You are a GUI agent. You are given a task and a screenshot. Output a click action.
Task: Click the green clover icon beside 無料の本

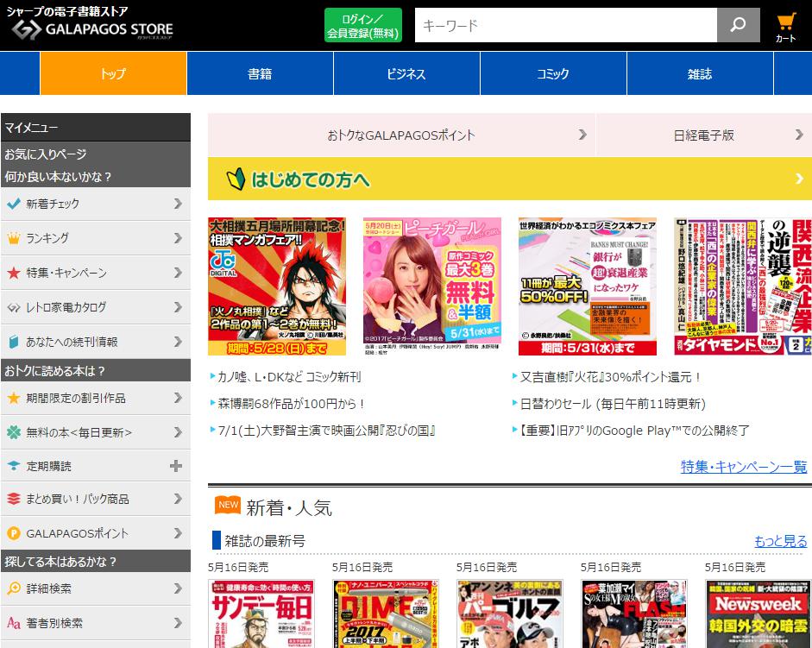(14, 432)
